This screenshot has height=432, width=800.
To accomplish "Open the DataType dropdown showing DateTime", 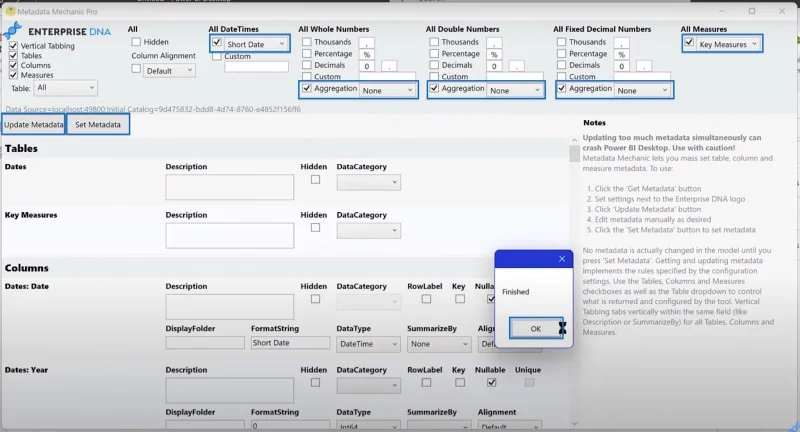I will coord(368,344).
